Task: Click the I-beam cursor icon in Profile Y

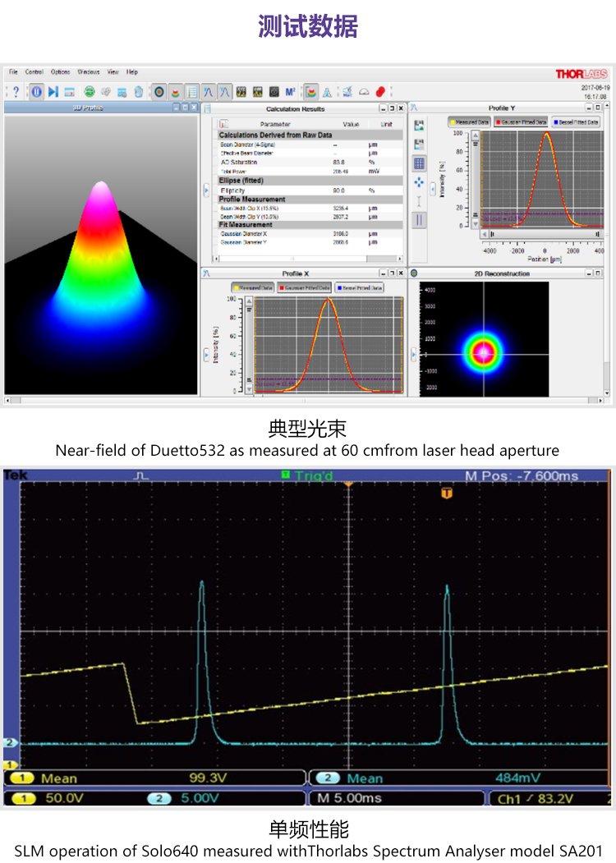Action: pyautogui.click(x=419, y=201)
